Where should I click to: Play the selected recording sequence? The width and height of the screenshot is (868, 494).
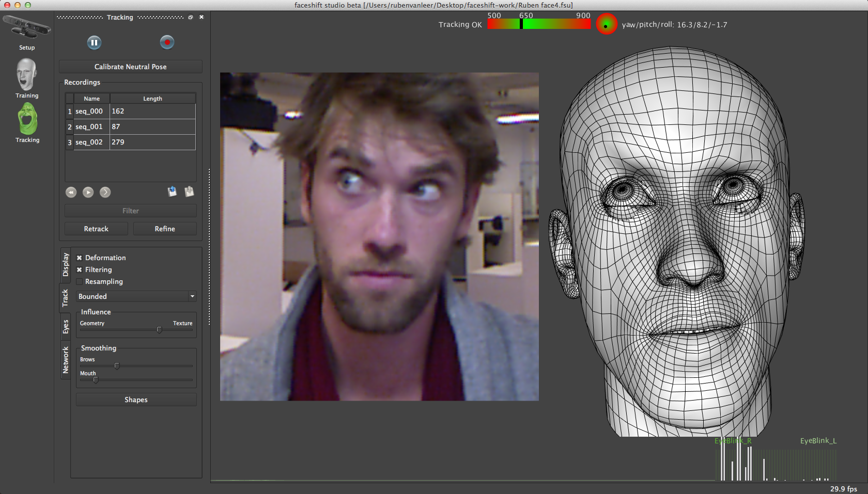(88, 192)
